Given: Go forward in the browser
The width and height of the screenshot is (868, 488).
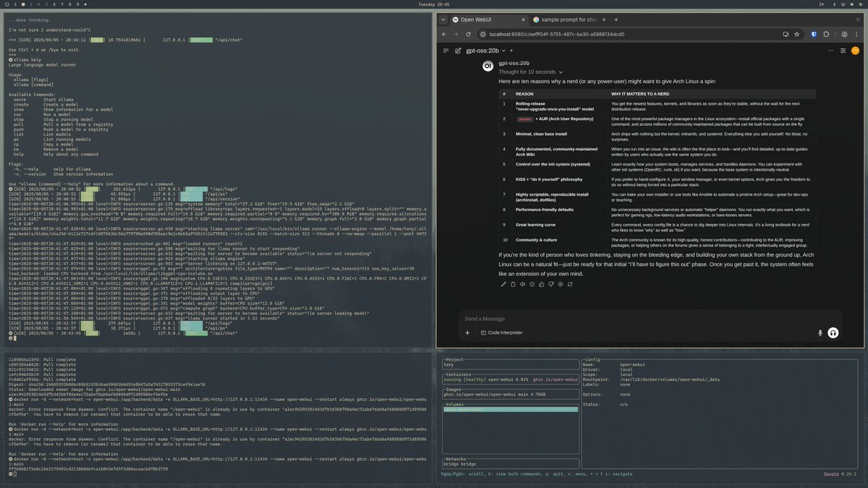Looking at the screenshot, I should tap(455, 34).
